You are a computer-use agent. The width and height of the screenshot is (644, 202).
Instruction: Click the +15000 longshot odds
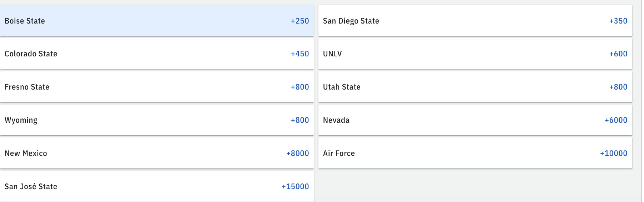pyautogui.click(x=295, y=186)
